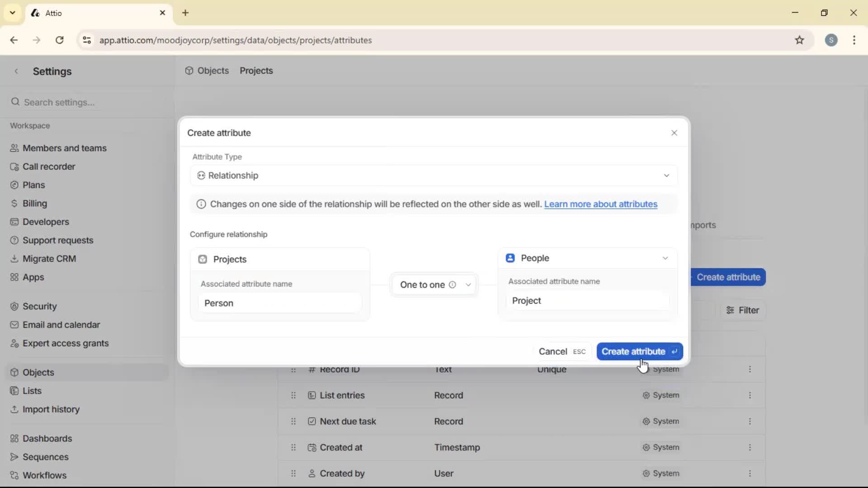The width and height of the screenshot is (868, 488).
Task: Switch to the Projects tab in the header
Action: (x=256, y=70)
